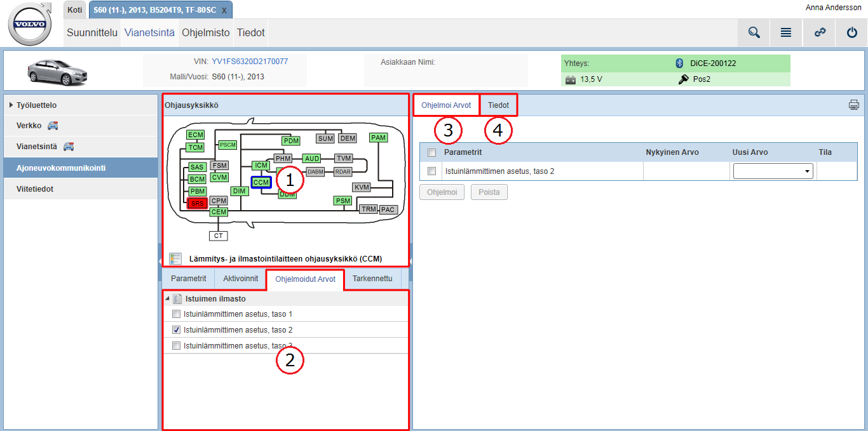Select the AUD control unit node

[311, 158]
